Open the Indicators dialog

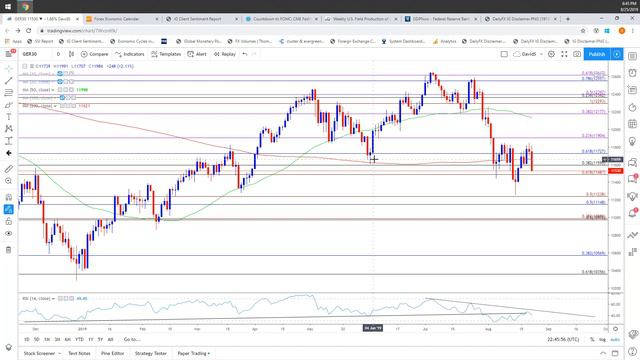click(x=129, y=54)
